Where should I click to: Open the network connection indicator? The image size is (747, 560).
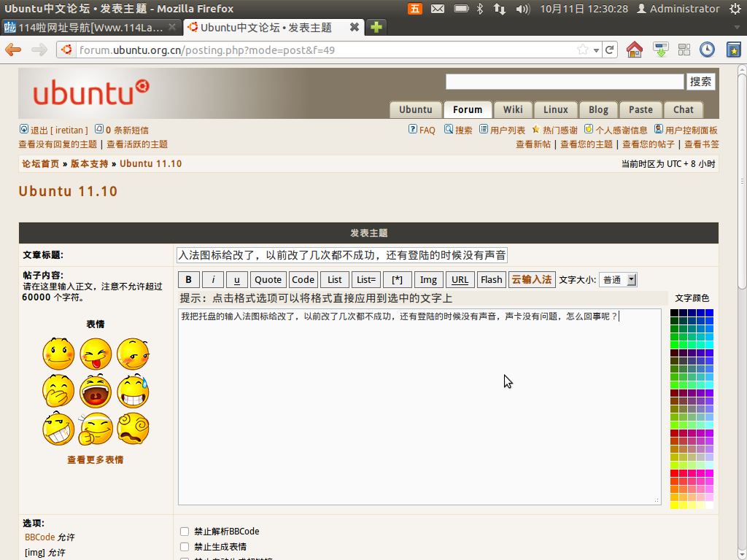click(500, 9)
